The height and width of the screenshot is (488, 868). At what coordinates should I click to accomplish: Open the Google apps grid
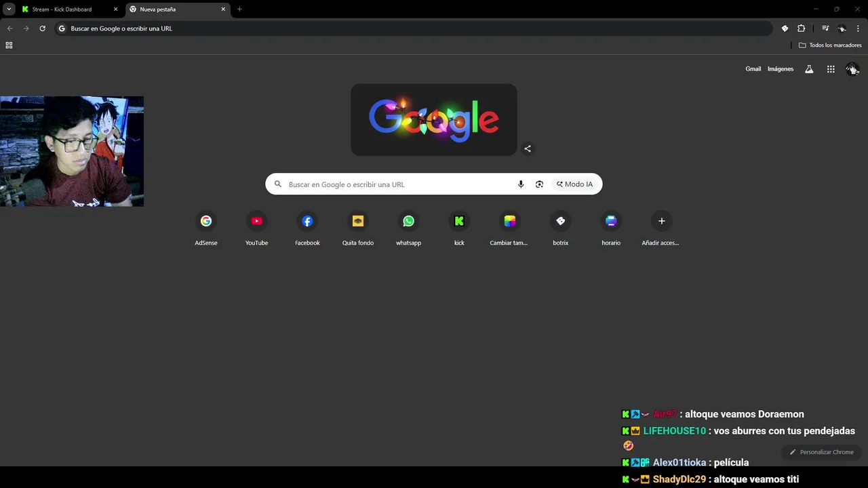click(831, 69)
